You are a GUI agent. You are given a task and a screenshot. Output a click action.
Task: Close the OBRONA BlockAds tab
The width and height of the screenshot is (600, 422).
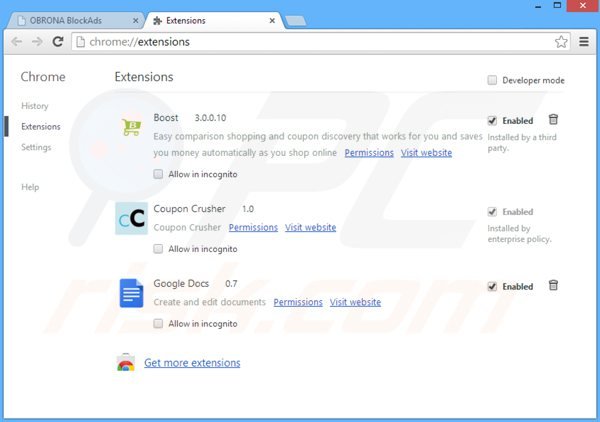pos(135,21)
